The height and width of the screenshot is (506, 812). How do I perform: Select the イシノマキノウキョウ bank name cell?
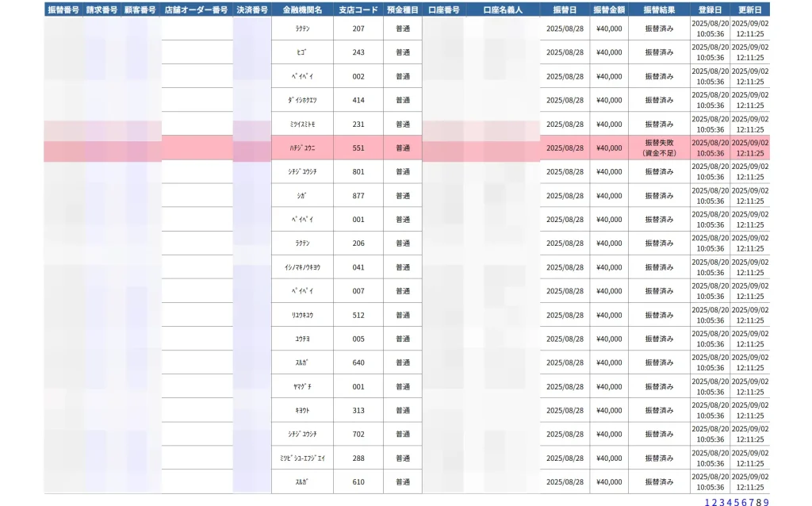302,267
